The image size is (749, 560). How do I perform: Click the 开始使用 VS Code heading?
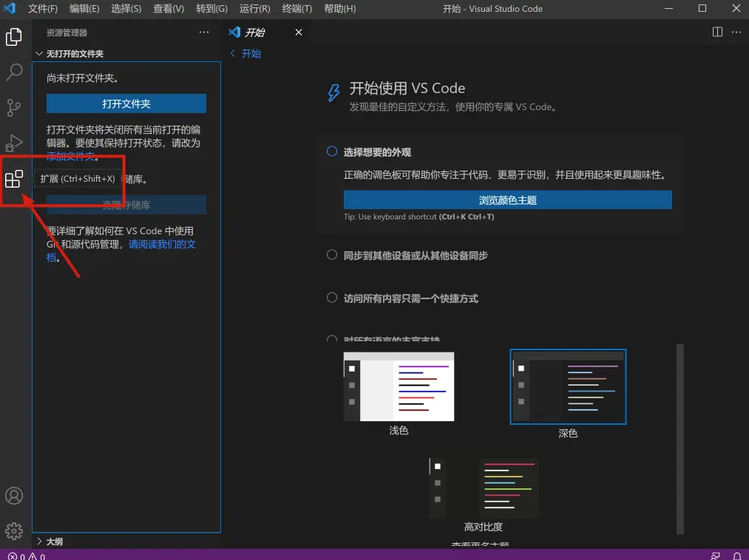tap(407, 89)
